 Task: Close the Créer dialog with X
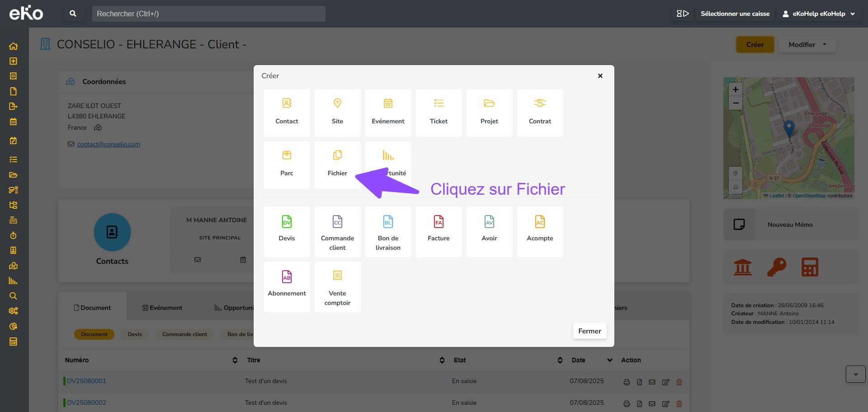point(600,76)
